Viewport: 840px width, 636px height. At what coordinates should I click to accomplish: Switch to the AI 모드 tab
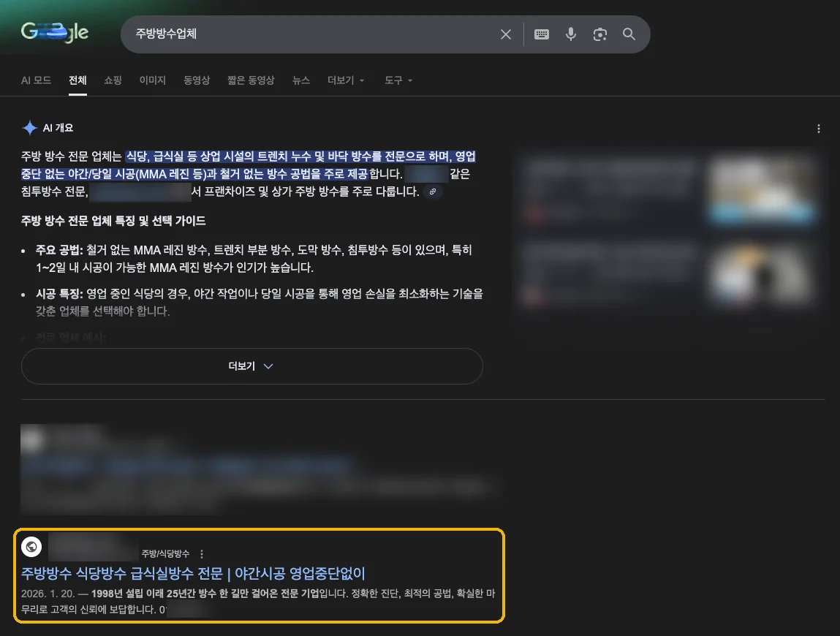36,80
